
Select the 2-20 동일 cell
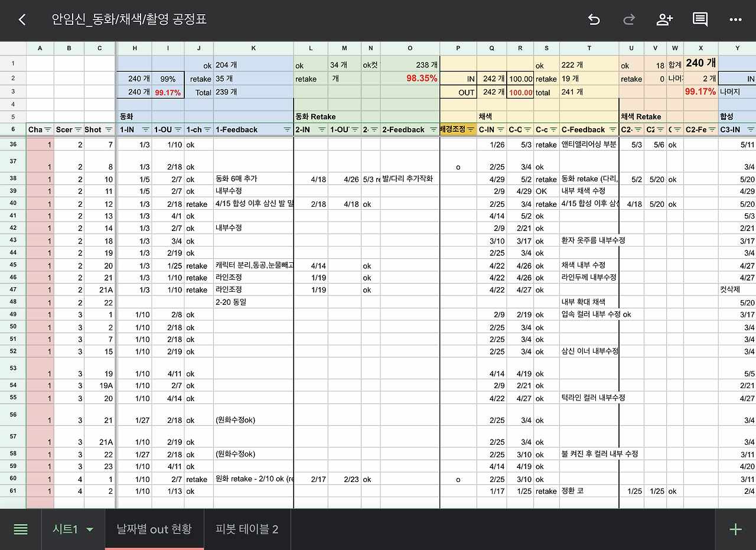(253, 302)
